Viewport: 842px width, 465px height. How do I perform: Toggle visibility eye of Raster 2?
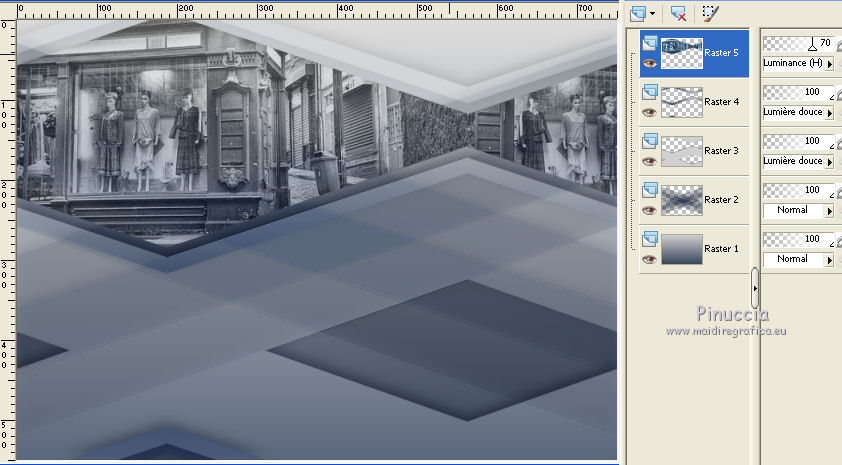click(649, 210)
